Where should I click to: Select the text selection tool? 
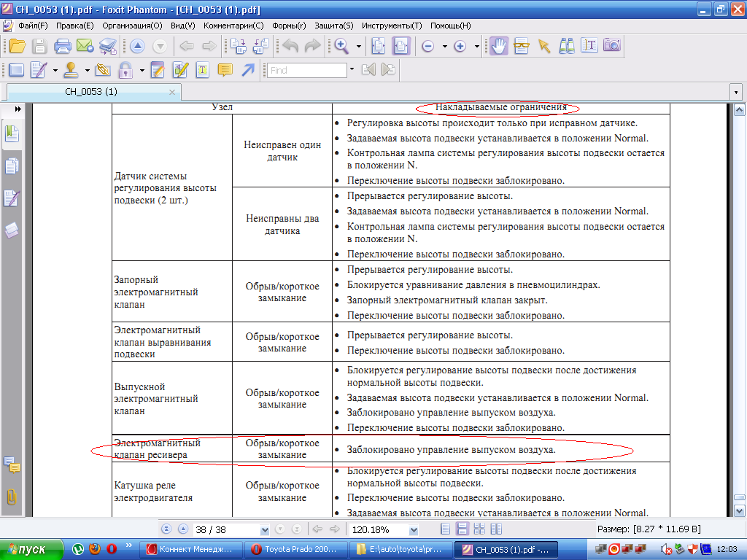pyautogui.click(x=589, y=46)
